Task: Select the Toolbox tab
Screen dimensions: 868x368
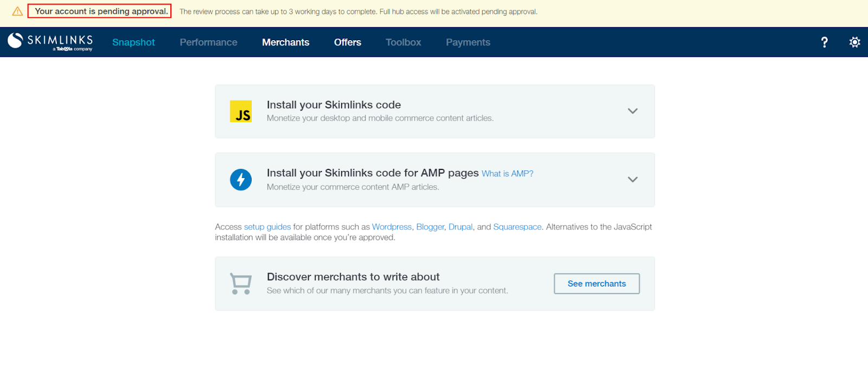Action: (x=403, y=42)
